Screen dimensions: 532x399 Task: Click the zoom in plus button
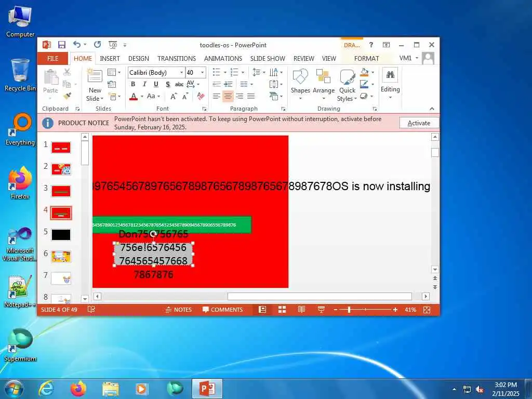click(395, 310)
